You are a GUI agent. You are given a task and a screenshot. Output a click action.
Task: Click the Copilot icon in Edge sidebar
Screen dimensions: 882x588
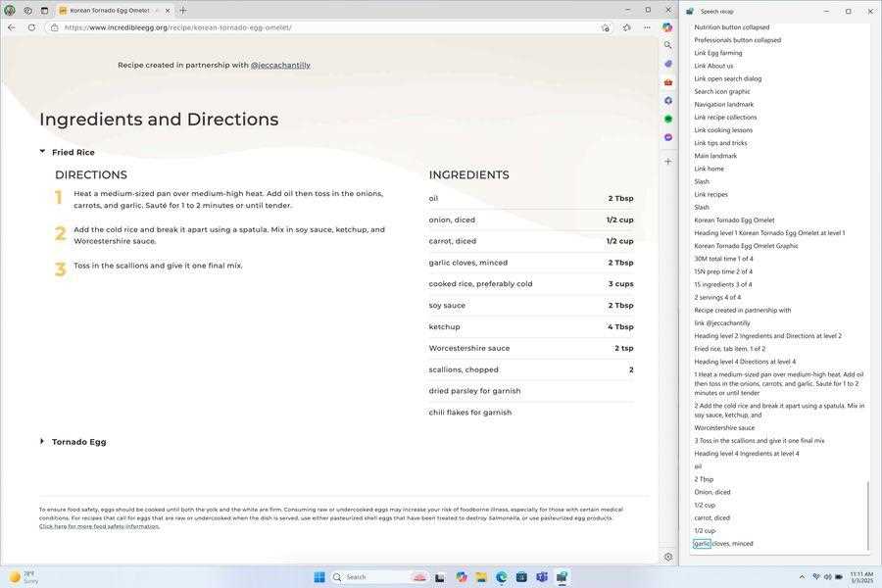(x=667, y=27)
